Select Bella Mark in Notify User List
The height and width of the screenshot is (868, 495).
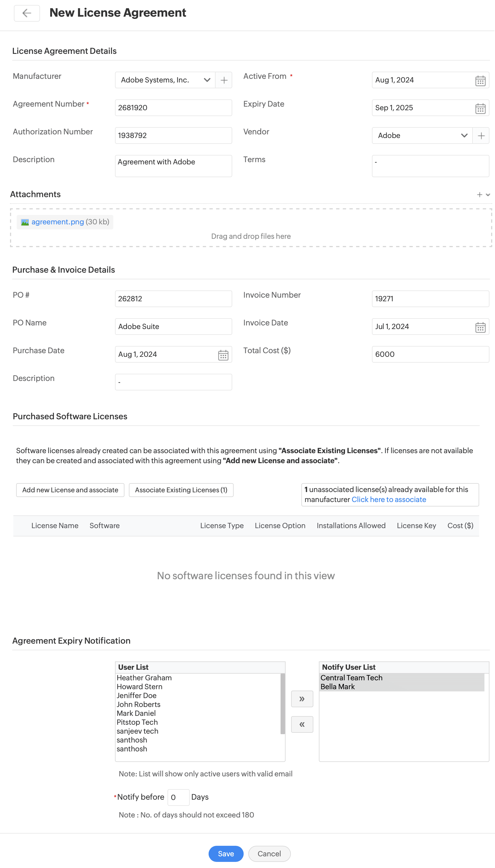[337, 687]
